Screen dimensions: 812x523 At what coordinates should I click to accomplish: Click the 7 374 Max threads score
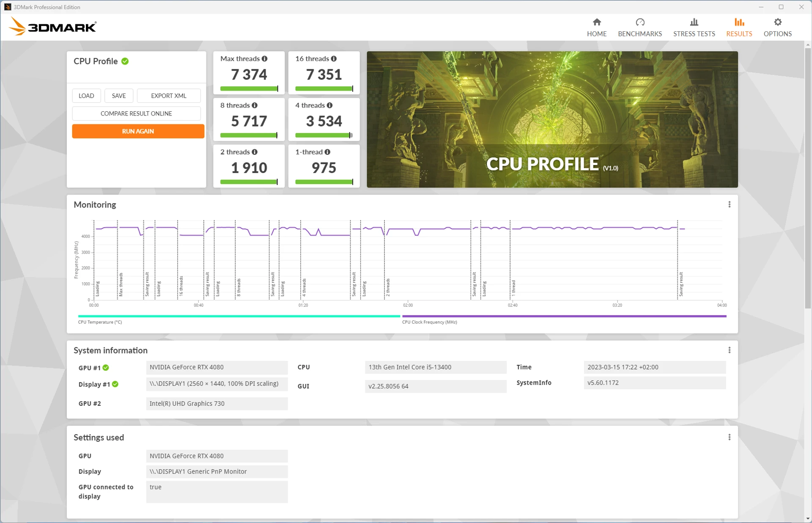point(249,74)
